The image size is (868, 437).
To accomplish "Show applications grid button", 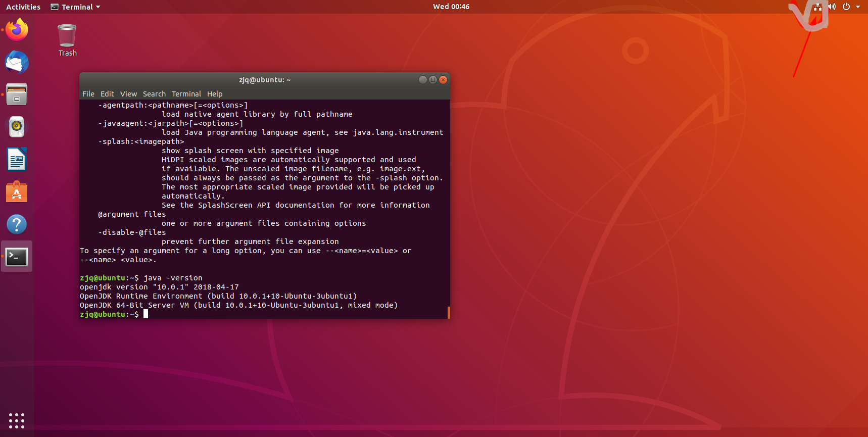I will [17, 420].
